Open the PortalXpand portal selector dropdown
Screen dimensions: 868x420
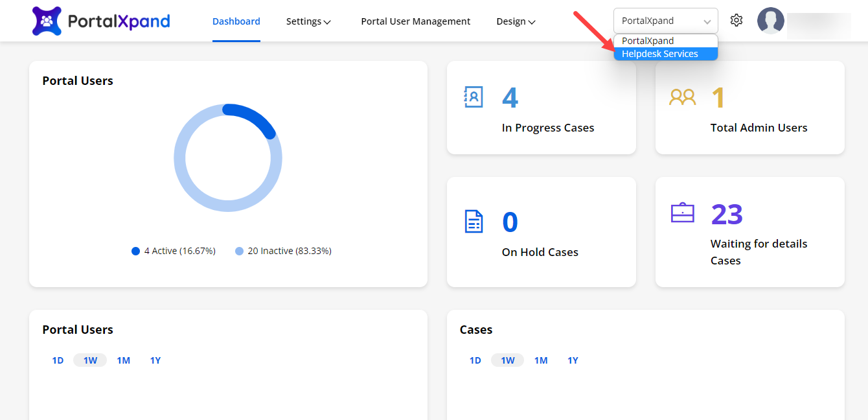(665, 21)
